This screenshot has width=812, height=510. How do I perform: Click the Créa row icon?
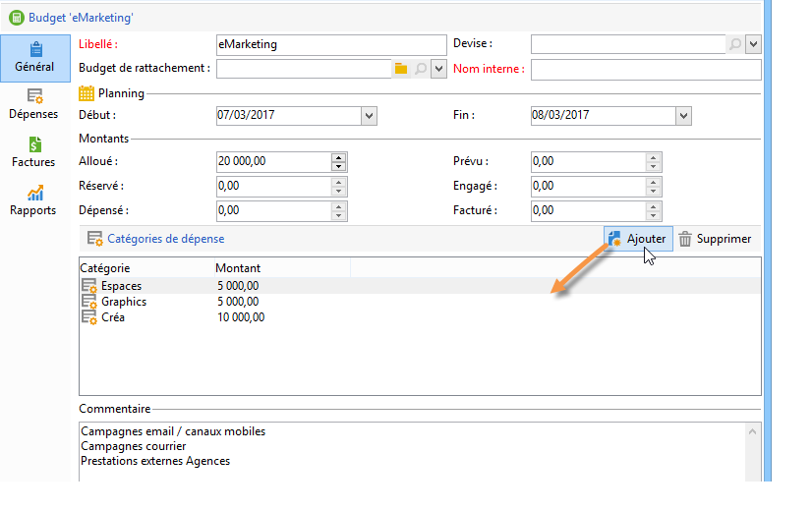click(x=89, y=317)
